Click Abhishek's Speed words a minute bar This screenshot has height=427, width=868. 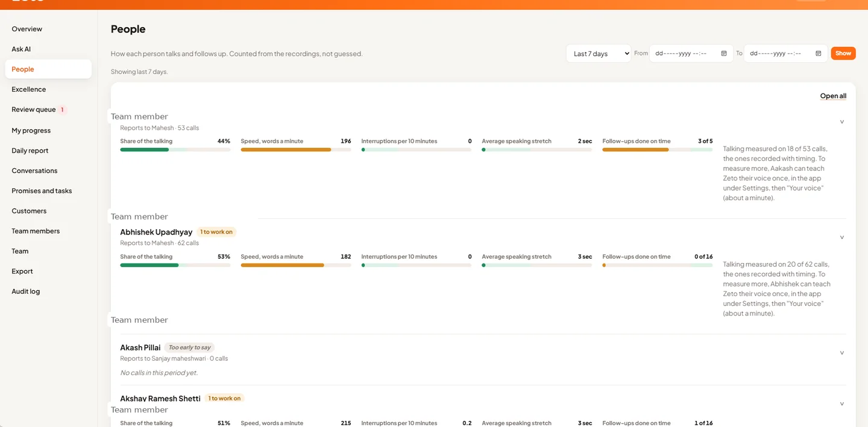coord(296,265)
